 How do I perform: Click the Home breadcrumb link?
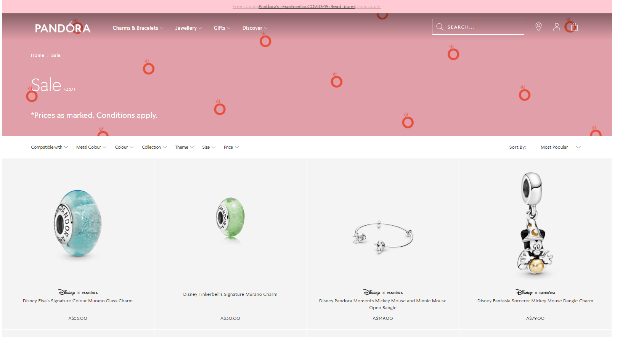click(37, 55)
